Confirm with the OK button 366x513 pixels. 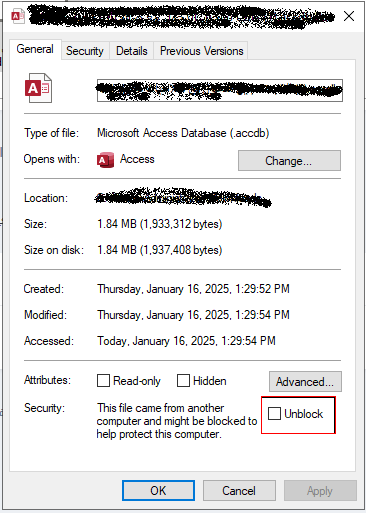(158, 491)
